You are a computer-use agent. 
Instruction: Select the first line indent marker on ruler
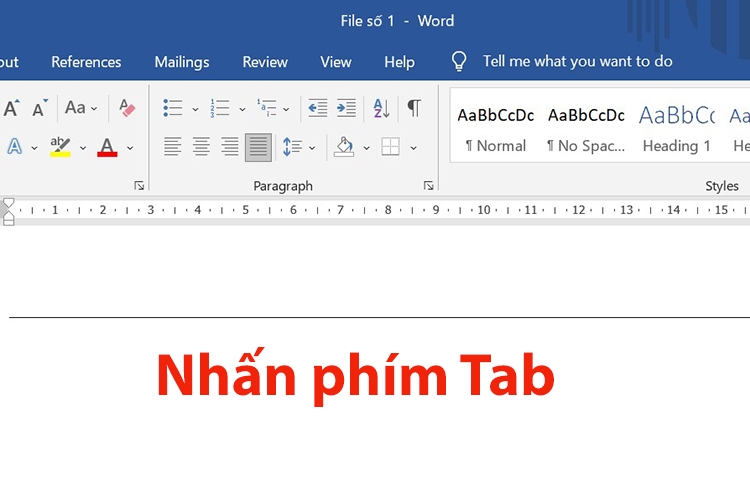coord(8,202)
